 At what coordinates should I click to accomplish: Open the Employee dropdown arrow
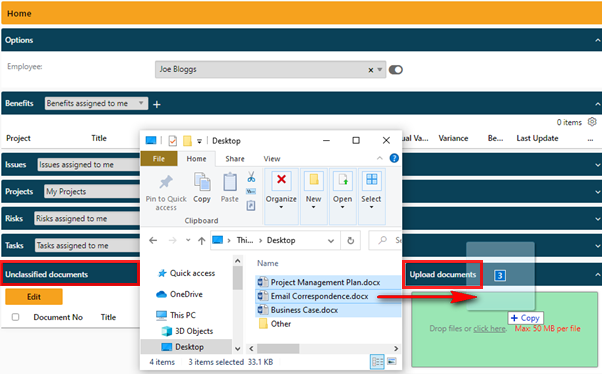pyautogui.click(x=380, y=70)
